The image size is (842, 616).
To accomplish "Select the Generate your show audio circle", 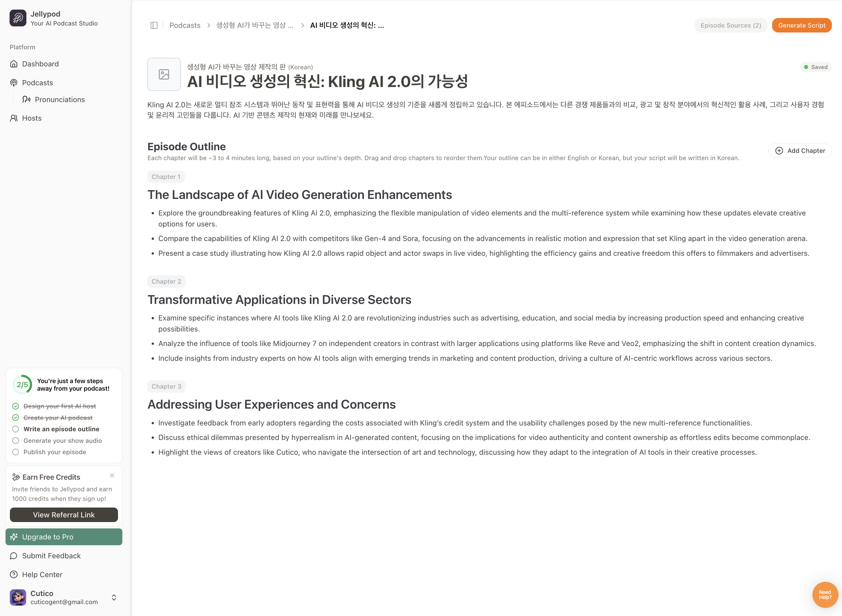I will [16, 440].
